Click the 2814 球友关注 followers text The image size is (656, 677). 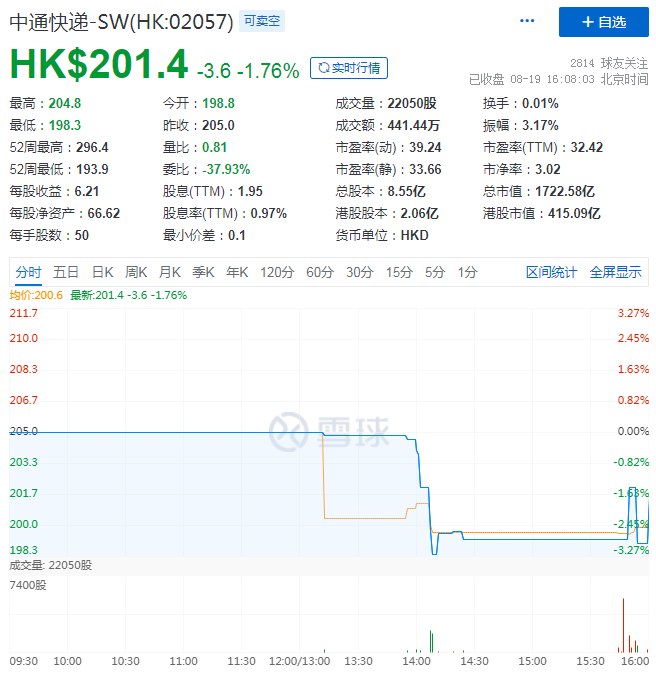609,63
